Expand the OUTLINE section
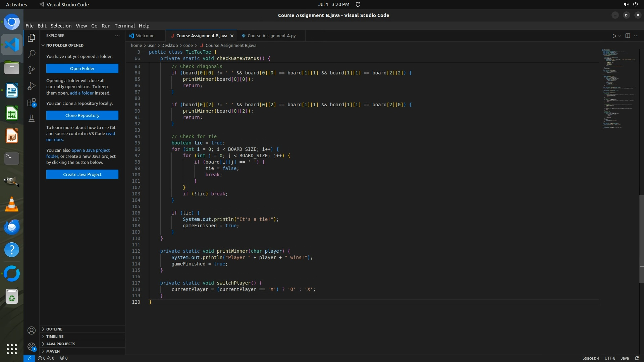 pyautogui.click(x=54, y=329)
